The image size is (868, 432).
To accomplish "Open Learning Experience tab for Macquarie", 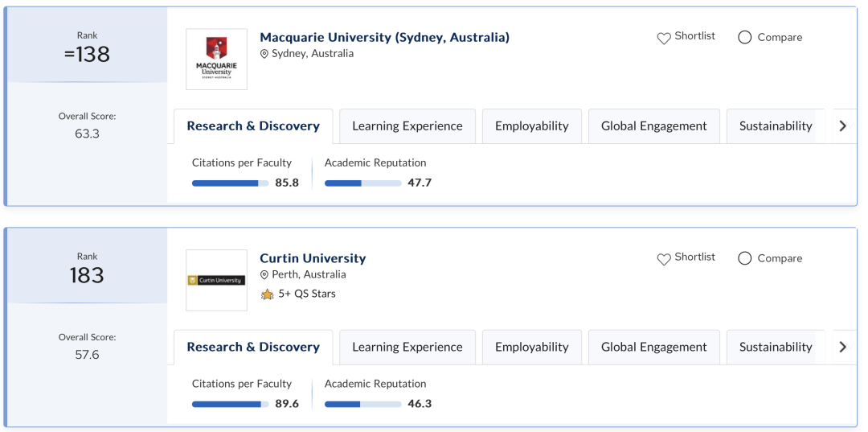I will pos(407,126).
